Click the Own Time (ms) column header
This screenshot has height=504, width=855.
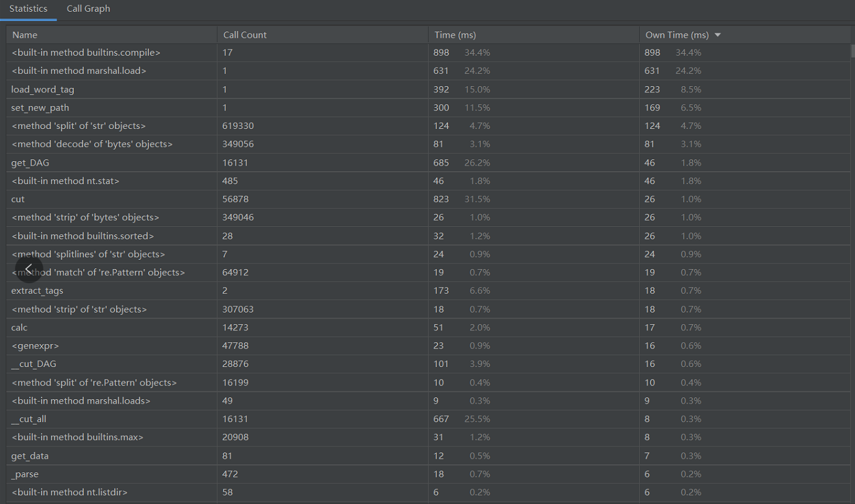point(676,35)
